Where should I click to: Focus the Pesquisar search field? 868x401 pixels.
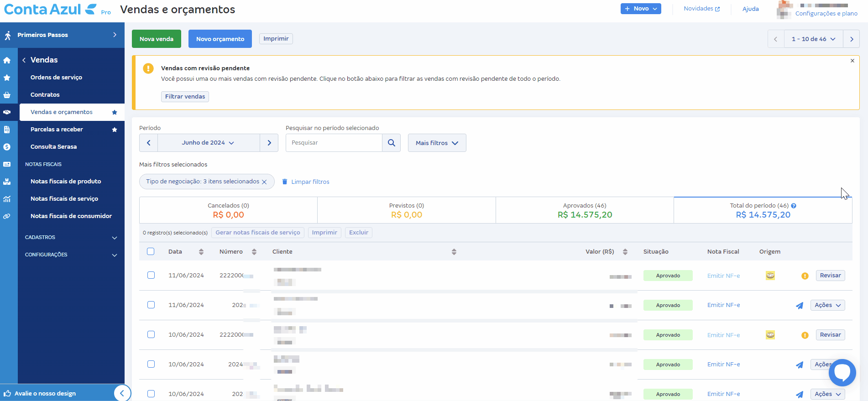coord(334,143)
